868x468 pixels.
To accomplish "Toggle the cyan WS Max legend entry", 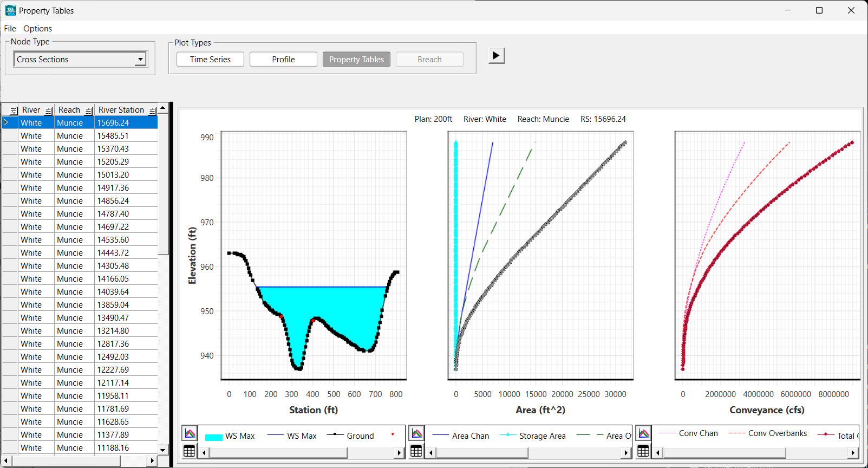I will click(230, 436).
